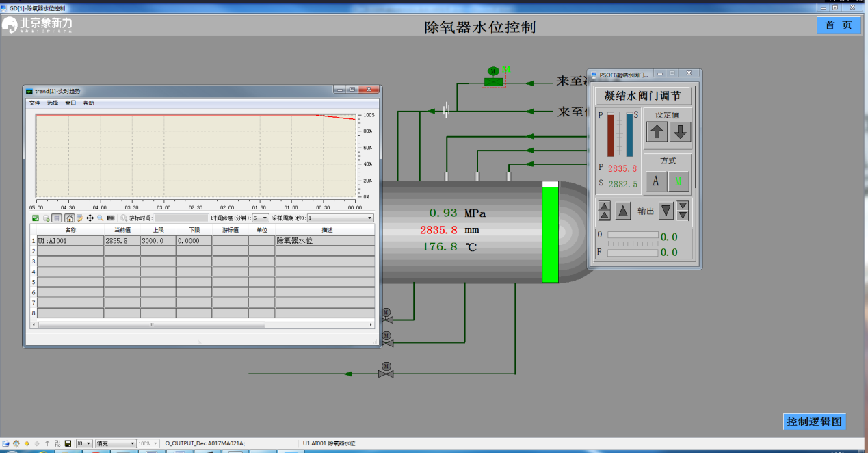Click the home icon in trend toolbar

pyautogui.click(x=69, y=218)
